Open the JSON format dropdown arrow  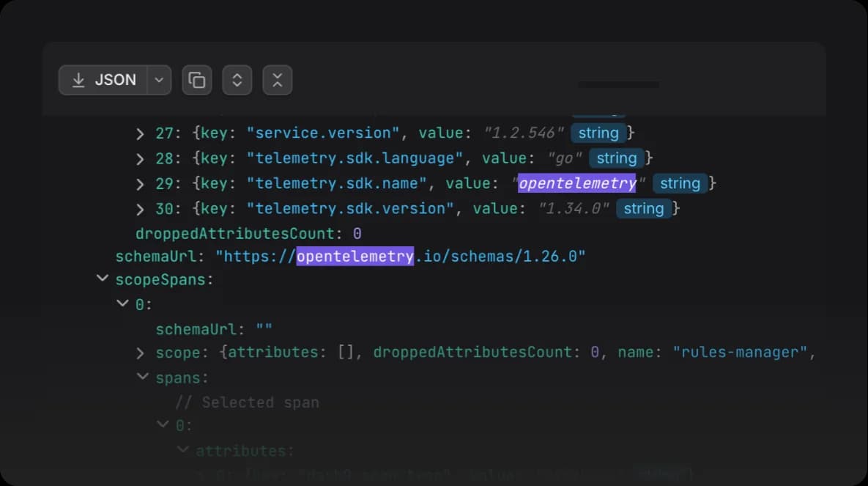pyautogui.click(x=160, y=81)
